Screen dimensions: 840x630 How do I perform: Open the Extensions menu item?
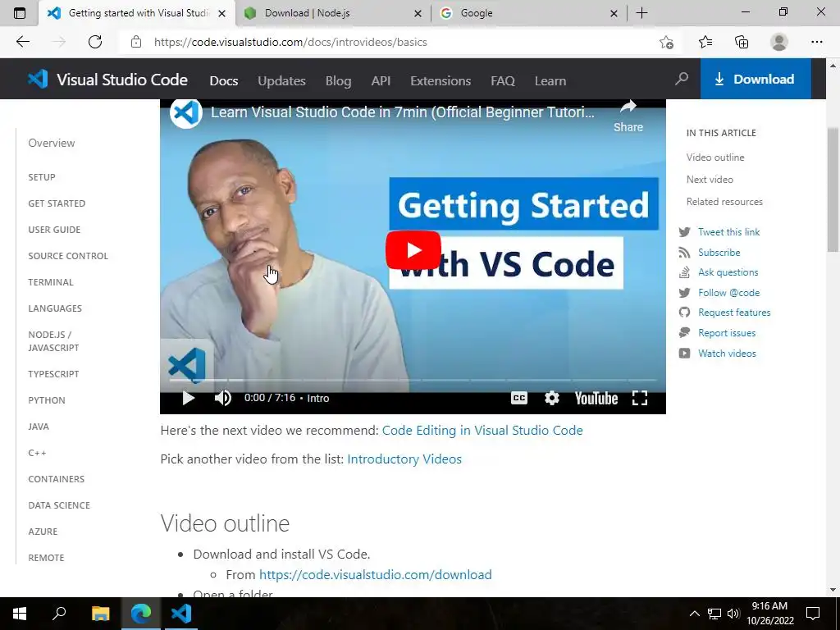click(441, 81)
